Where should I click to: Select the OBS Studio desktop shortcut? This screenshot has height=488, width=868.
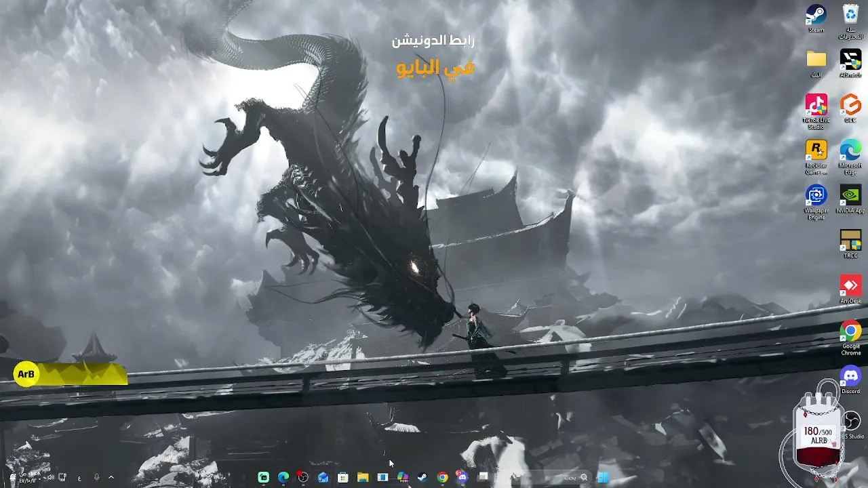[852, 425]
